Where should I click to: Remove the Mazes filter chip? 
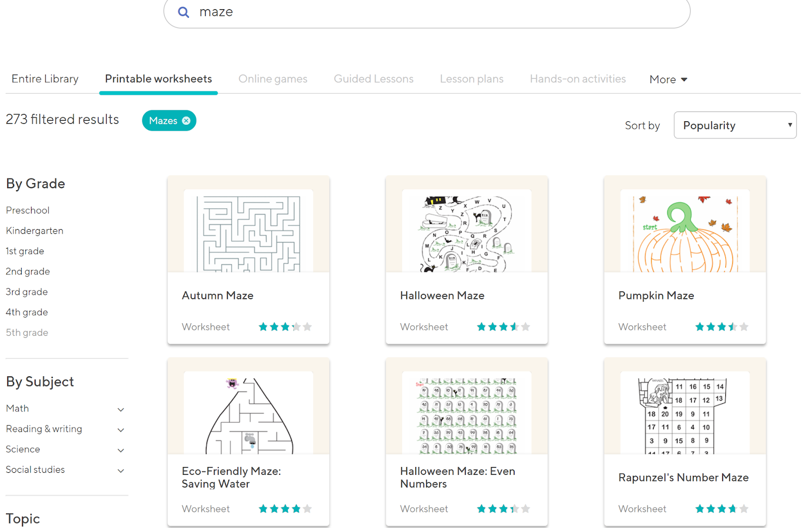(x=186, y=121)
